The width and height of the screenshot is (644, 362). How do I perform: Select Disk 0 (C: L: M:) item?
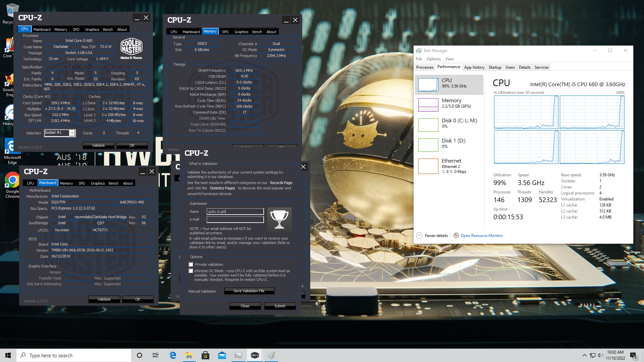449,125
